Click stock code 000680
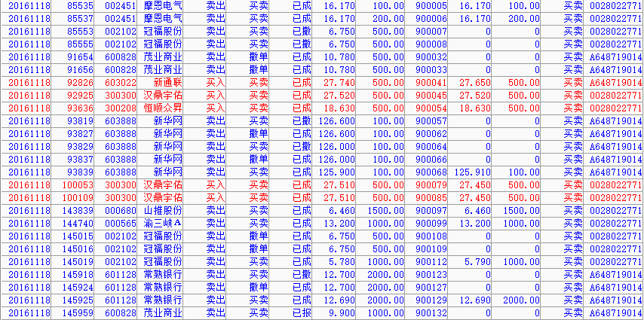 click(121, 211)
